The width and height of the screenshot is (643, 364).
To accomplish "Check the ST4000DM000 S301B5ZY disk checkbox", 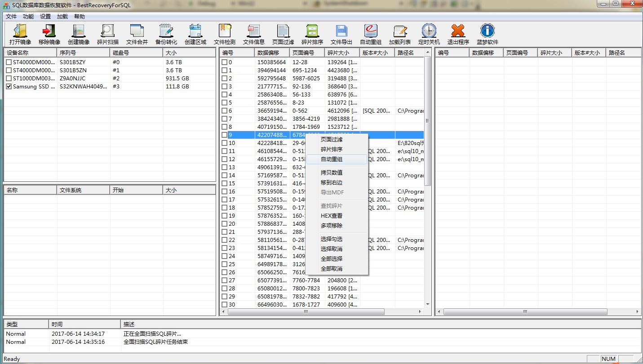I will pos(9,62).
